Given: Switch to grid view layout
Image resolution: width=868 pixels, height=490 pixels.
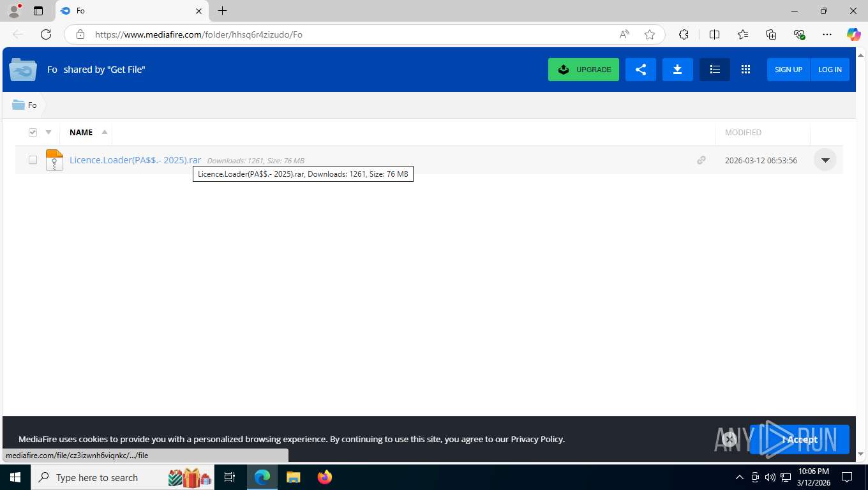Looking at the screenshot, I should click(745, 70).
